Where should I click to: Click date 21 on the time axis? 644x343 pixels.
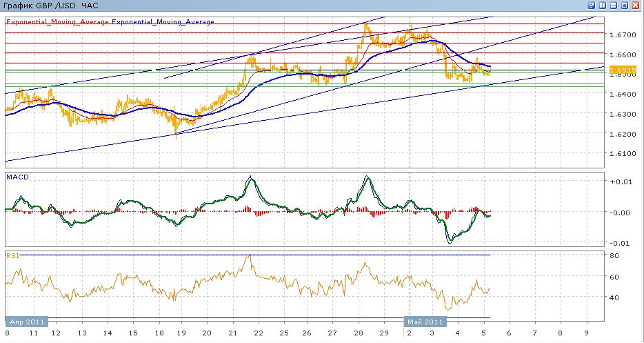[x=233, y=333]
